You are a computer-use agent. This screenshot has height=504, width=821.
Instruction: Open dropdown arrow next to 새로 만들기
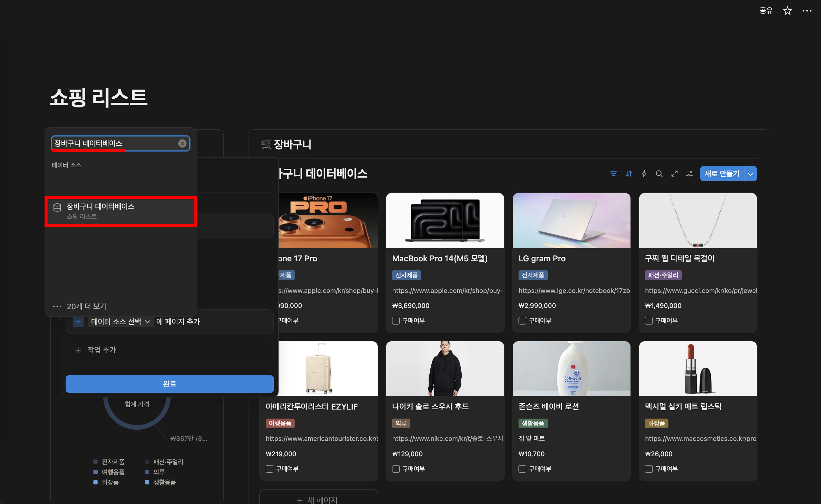click(x=750, y=174)
